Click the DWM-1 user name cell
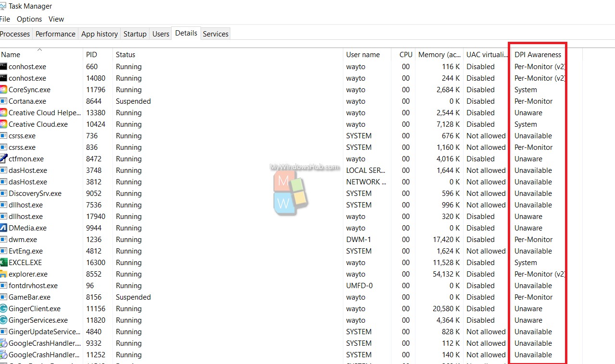This screenshot has width=615, height=364. pos(359,240)
